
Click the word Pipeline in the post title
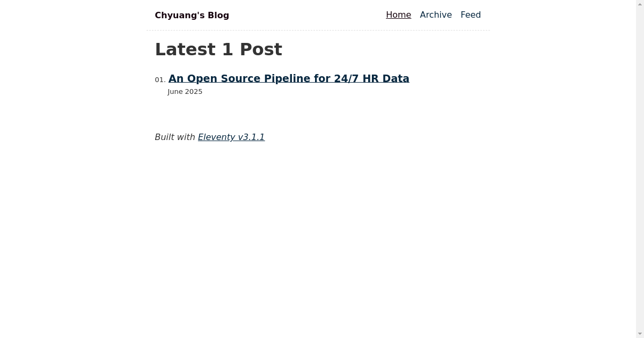tap(287, 79)
